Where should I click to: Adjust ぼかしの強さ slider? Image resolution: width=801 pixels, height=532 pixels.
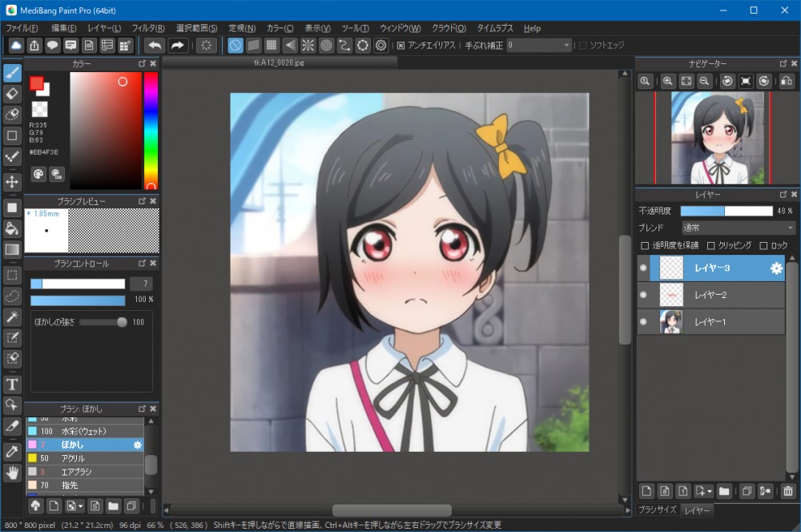pyautogui.click(x=103, y=322)
